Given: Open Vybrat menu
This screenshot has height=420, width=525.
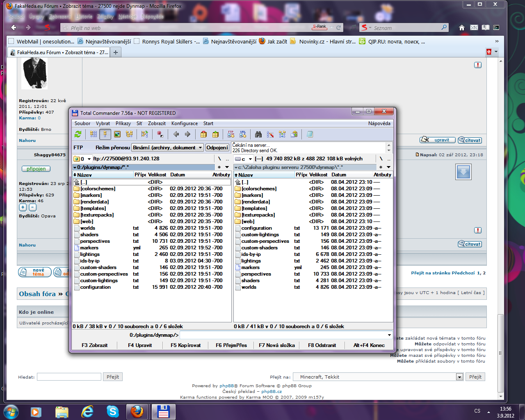Looking at the screenshot, I should click(x=103, y=123).
